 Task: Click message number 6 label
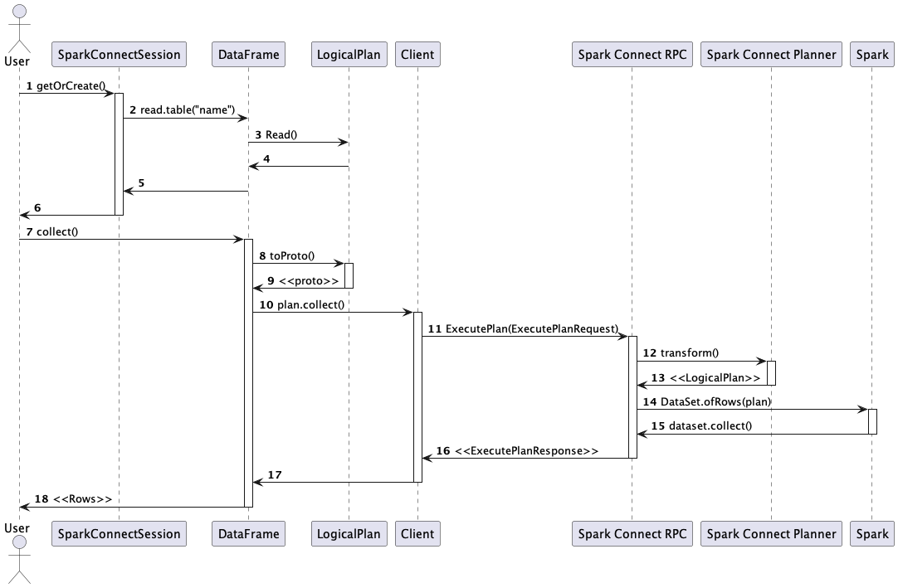37,208
